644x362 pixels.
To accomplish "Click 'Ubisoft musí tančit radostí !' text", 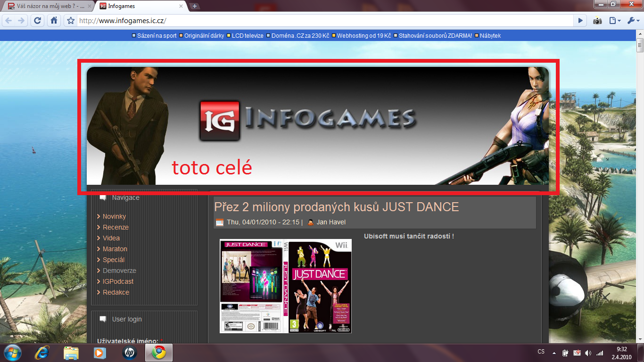I will click(409, 236).
